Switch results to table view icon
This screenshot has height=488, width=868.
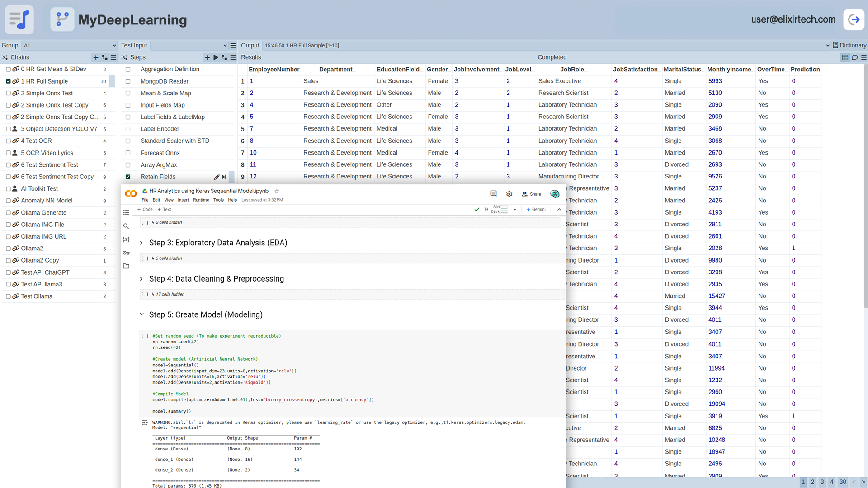844,57
